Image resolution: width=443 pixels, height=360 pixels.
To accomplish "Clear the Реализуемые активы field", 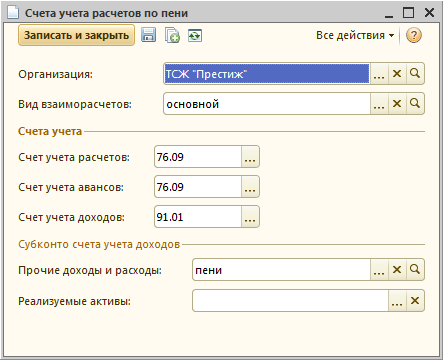I will tap(415, 301).
